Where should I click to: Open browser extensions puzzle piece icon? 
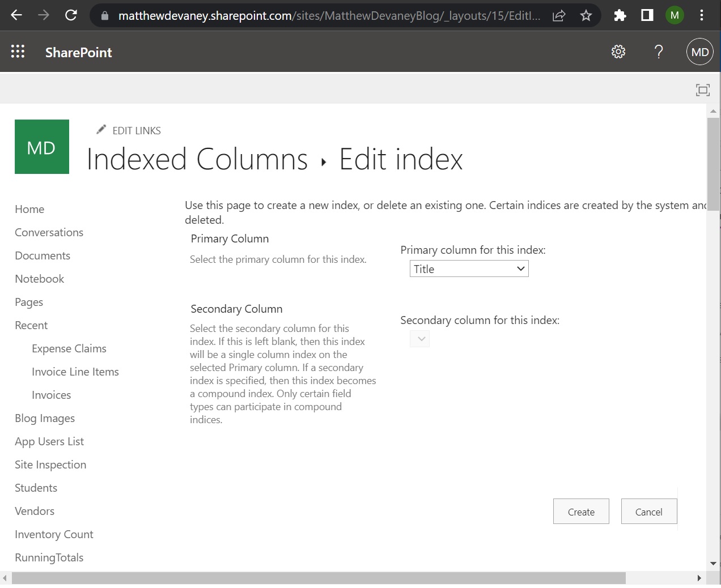[x=620, y=15]
